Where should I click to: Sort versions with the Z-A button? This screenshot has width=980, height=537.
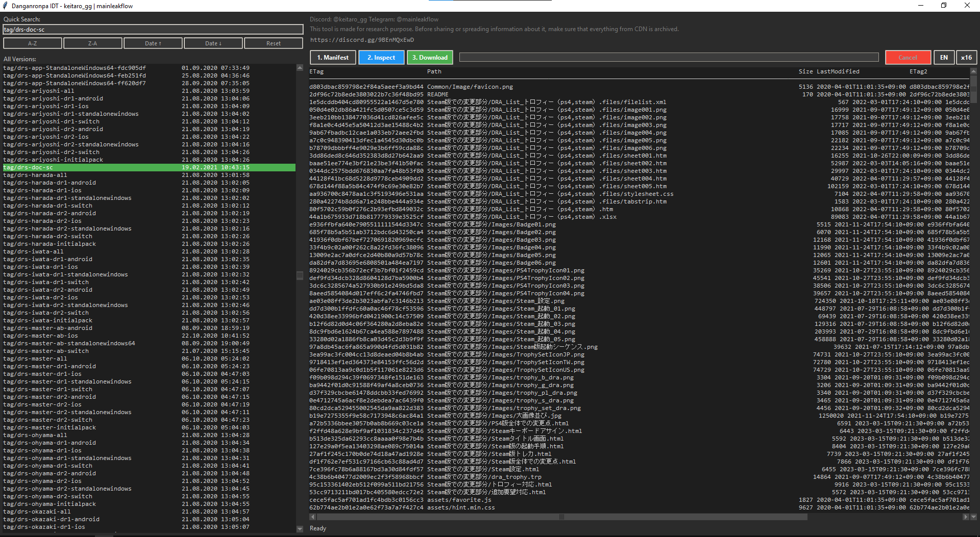click(92, 43)
